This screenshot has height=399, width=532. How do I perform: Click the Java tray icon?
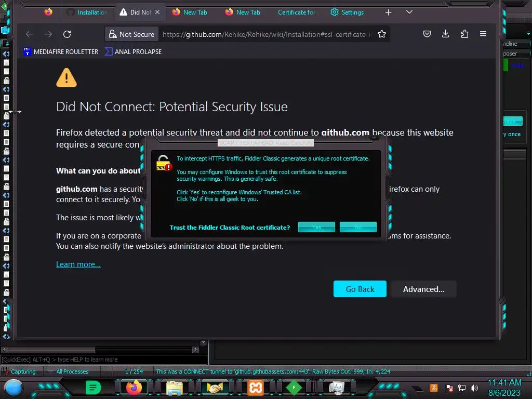click(x=434, y=388)
